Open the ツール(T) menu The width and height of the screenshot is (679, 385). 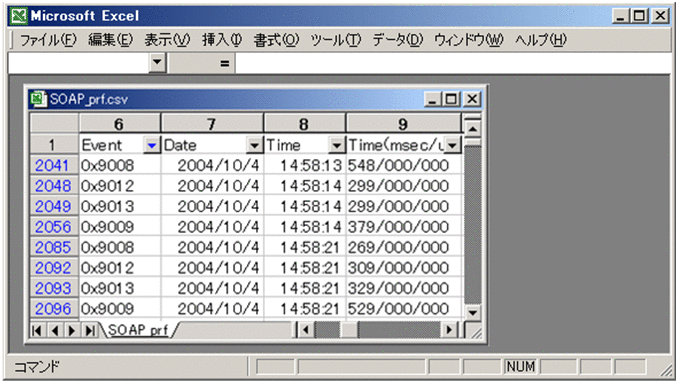pyautogui.click(x=336, y=40)
